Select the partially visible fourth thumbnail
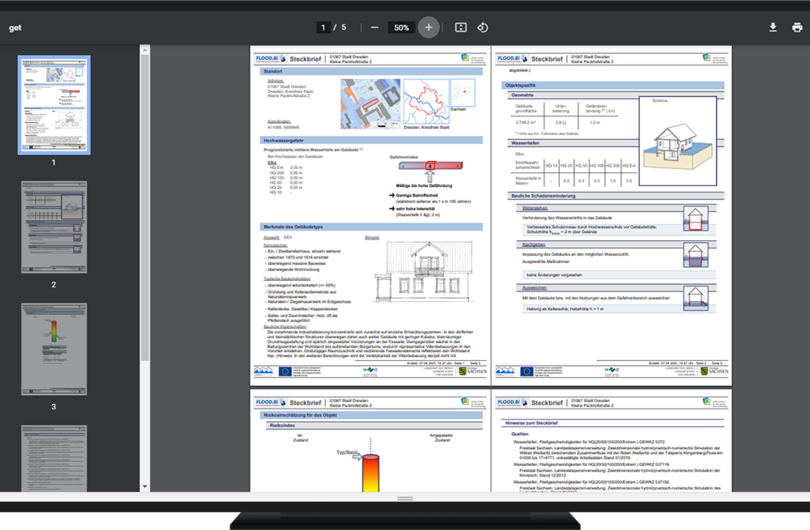This screenshot has width=810, height=530. coord(54,456)
